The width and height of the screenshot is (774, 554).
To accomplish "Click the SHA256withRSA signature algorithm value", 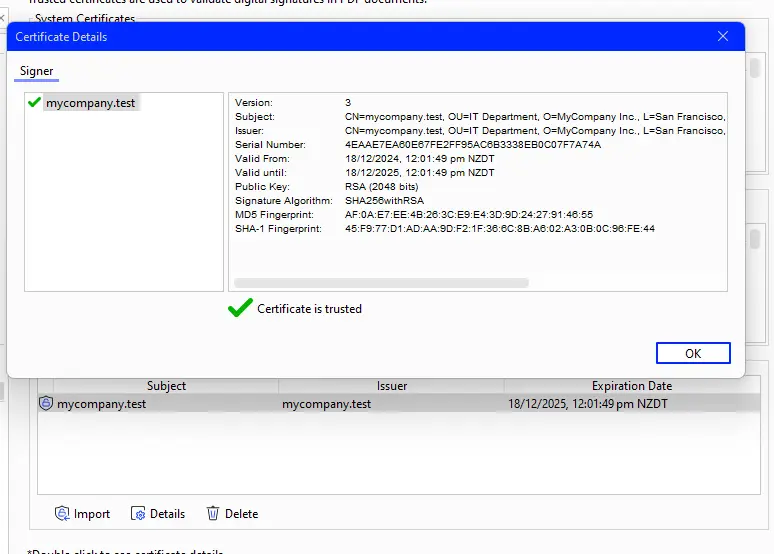I will click(x=385, y=200).
